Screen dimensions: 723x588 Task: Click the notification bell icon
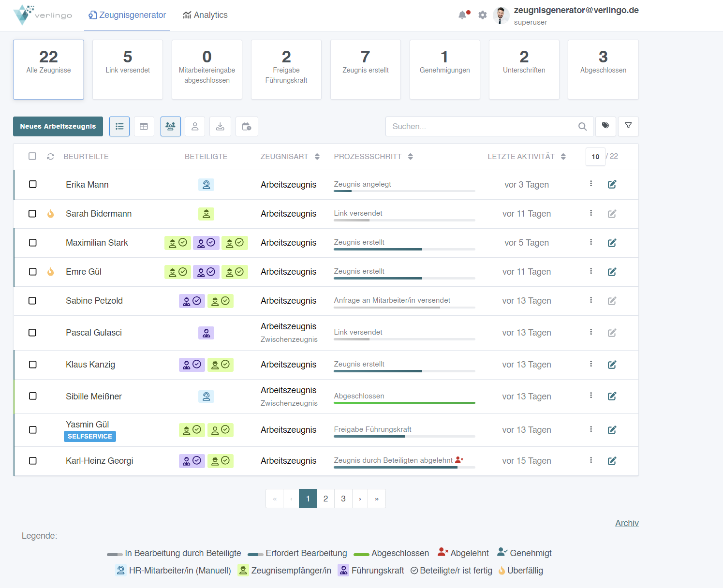(x=462, y=15)
